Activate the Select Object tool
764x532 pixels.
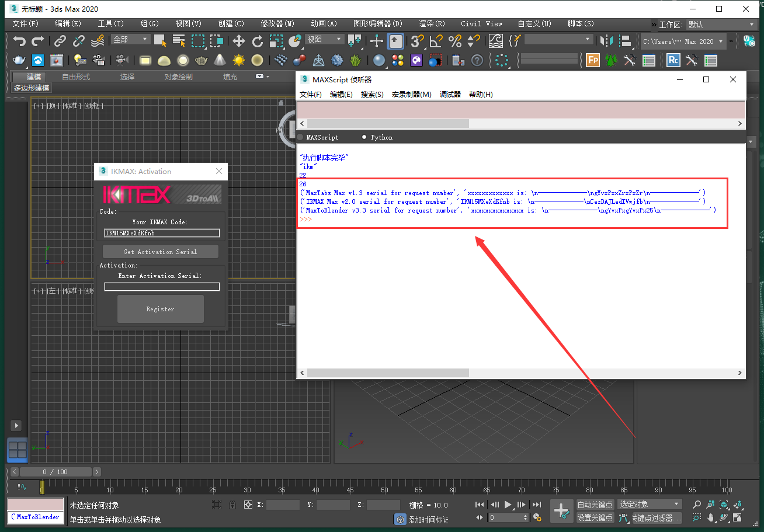click(161, 41)
